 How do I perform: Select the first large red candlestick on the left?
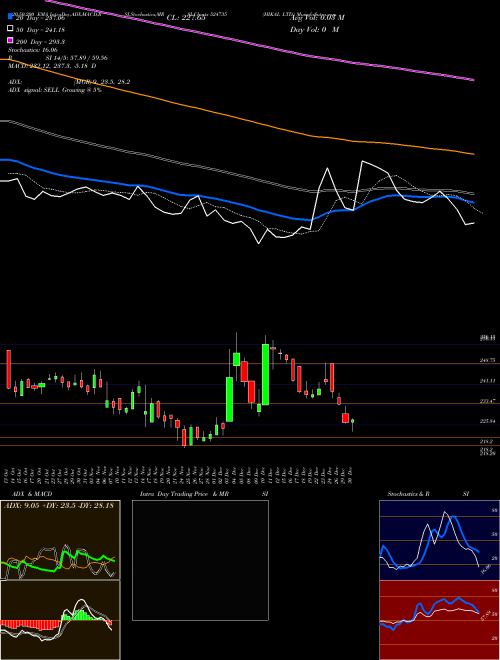pyautogui.click(x=8, y=369)
